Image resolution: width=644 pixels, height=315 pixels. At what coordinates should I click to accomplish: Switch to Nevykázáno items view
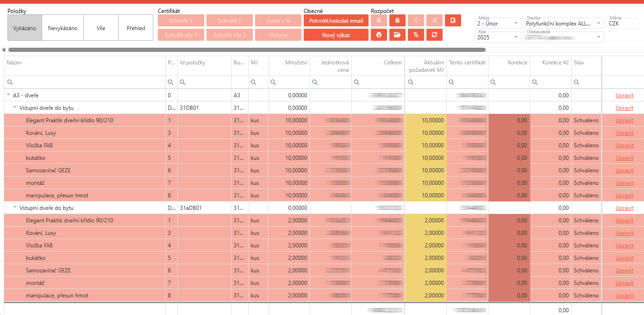63,28
